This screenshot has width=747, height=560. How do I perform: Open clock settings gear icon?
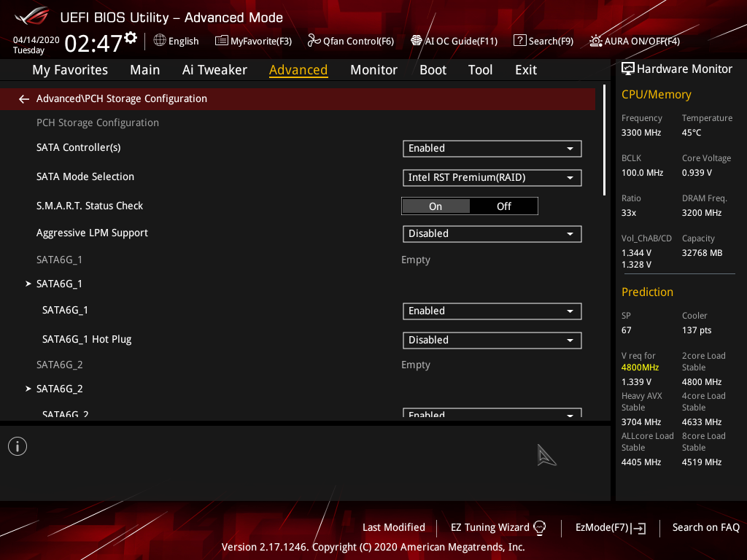(131, 38)
